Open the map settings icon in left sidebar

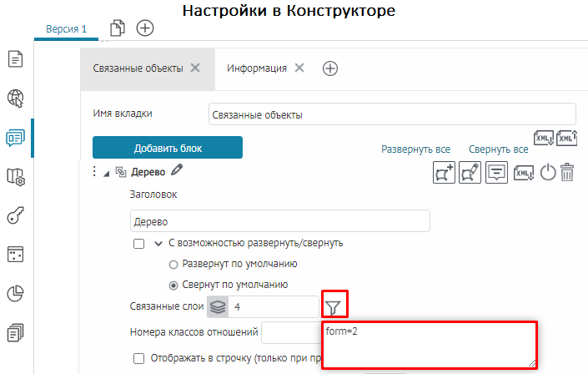click(15, 177)
